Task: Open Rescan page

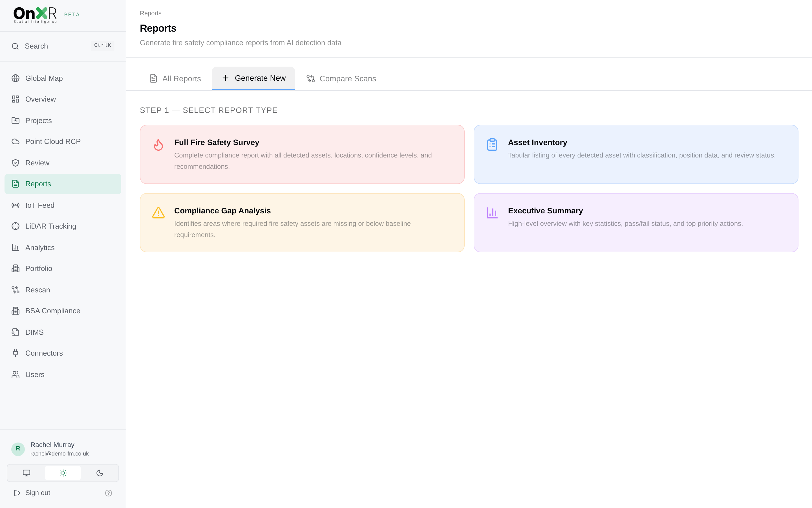Action: pos(63,290)
